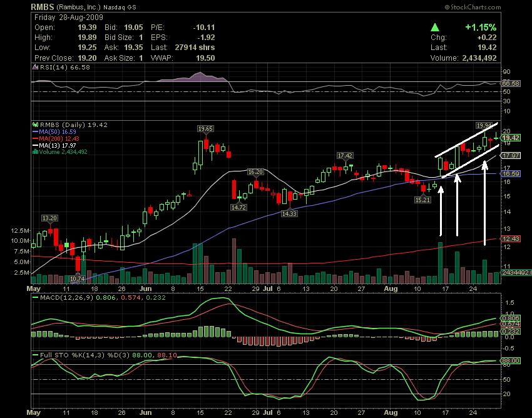
Task: Select the RMBS ticker symbol title
Action: click(x=43, y=7)
